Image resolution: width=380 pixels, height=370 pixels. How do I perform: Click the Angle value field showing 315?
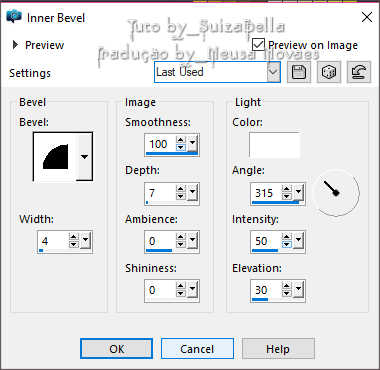click(x=266, y=193)
